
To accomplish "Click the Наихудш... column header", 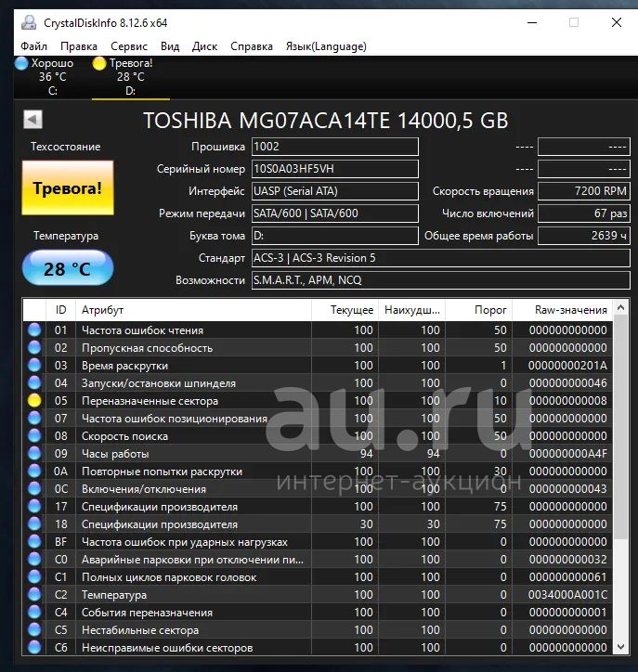I will point(411,310).
